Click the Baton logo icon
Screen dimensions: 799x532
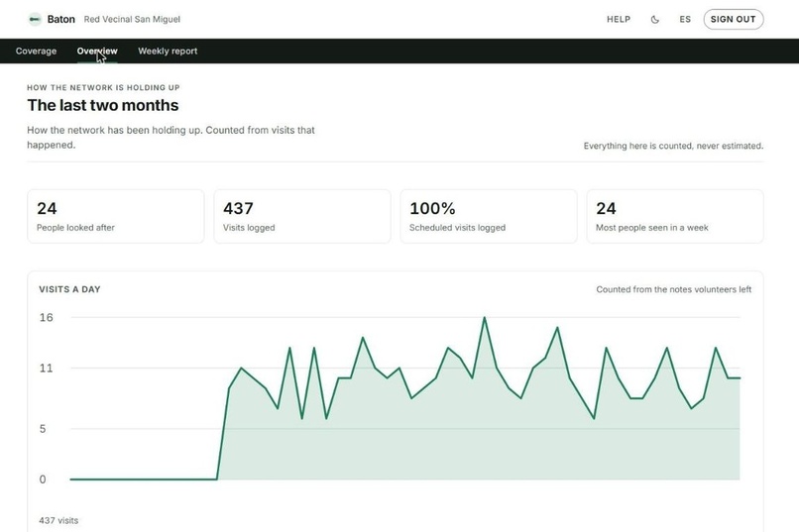35,20
